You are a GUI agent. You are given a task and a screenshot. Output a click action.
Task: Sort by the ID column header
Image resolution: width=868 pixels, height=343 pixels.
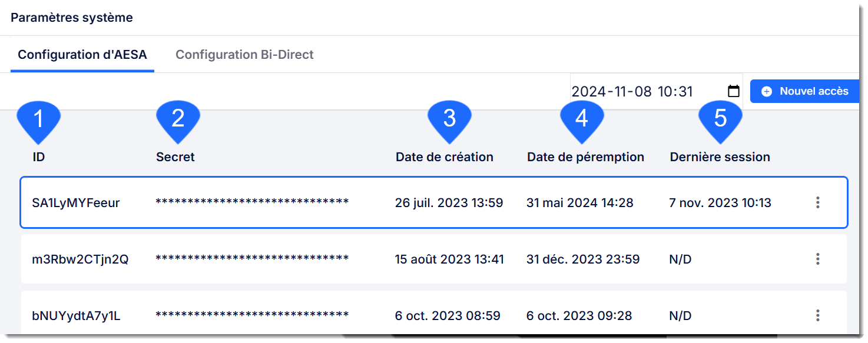tap(39, 157)
